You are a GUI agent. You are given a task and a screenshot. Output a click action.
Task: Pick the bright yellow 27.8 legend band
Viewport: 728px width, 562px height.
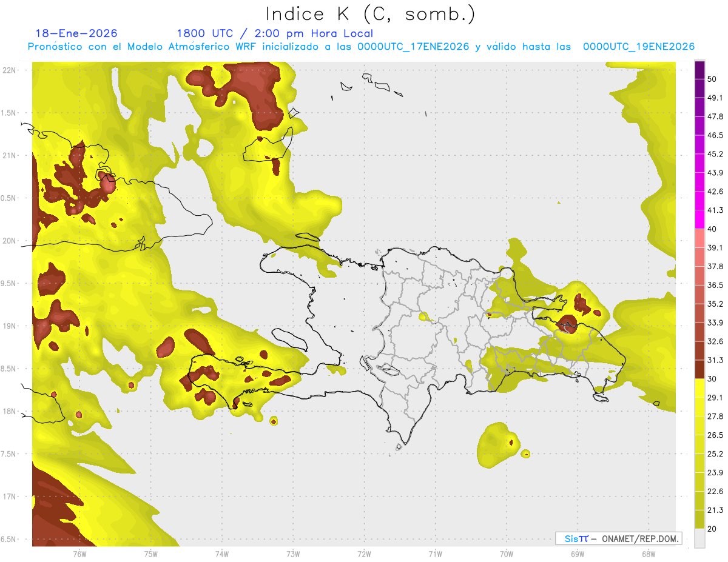point(699,407)
